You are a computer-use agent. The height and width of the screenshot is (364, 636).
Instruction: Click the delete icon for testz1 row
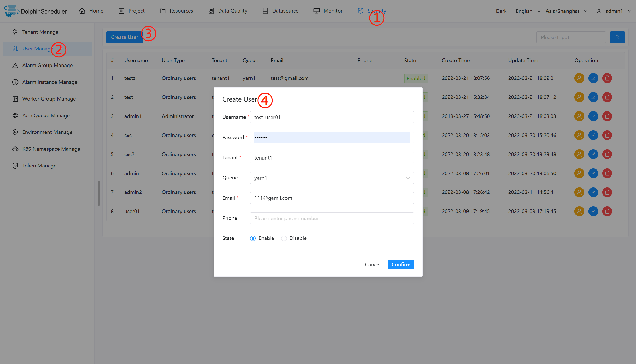click(607, 78)
